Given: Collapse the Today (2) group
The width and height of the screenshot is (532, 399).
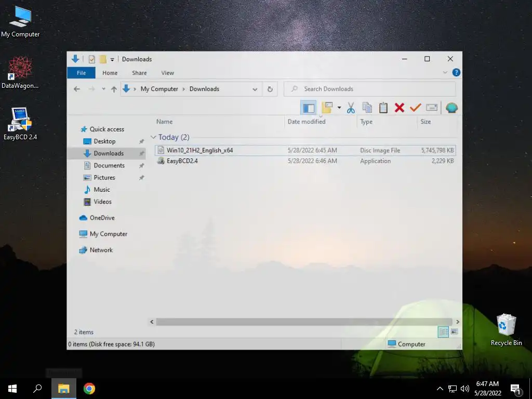Looking at the screenshot, I should pyautogui.click(x=153, y=137).
